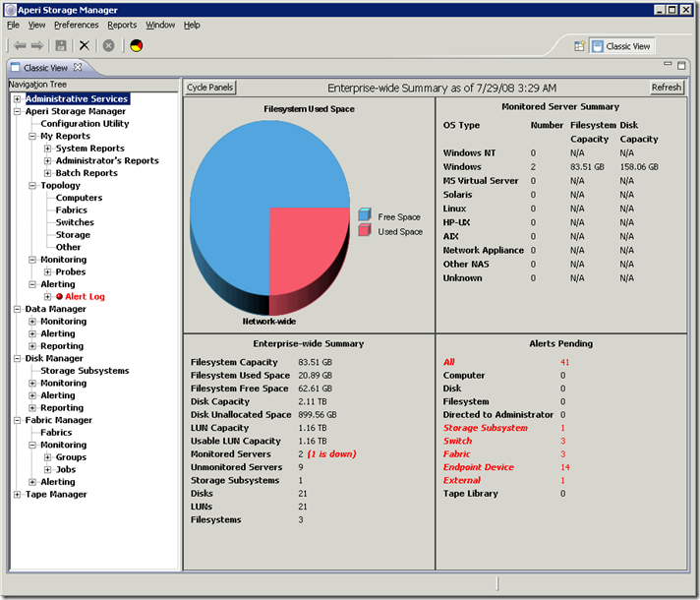This screenshot has height=600, width=700.
Task: Click the Storage Subsystem alert row
Action: coord(504,428)
